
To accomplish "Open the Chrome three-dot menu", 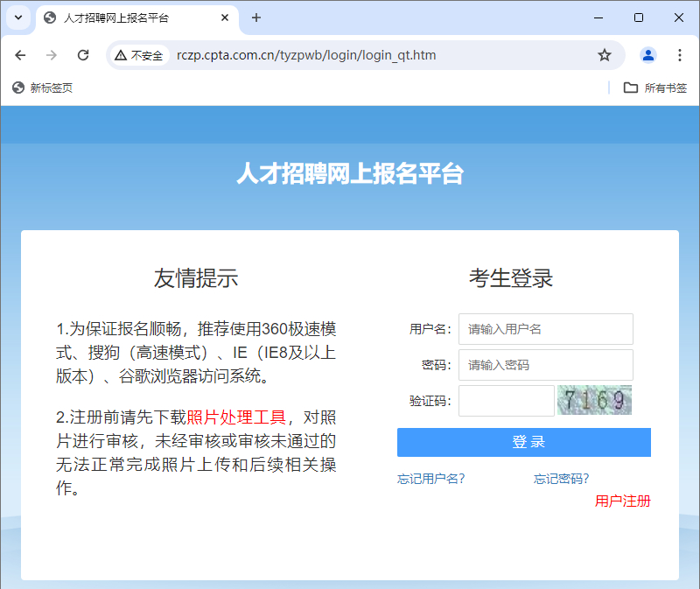I will coord(680,55).
